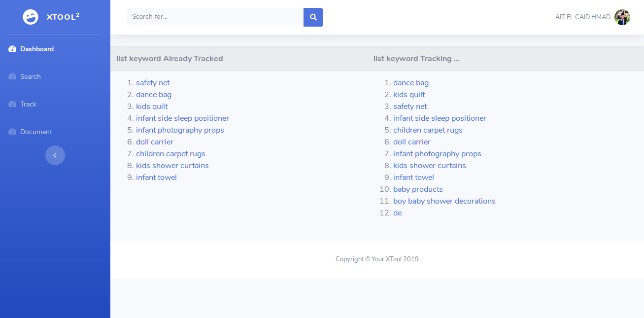Click 'children carpet rugs' in the Tracking list
Screen dimensions: 644x318
[428, 130]
